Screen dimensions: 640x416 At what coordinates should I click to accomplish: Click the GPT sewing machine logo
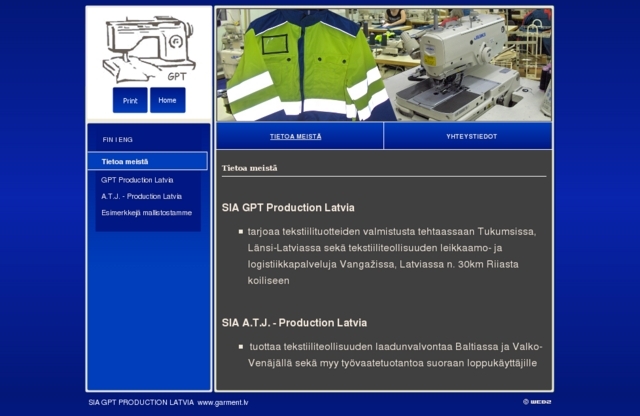pos(149,49)
